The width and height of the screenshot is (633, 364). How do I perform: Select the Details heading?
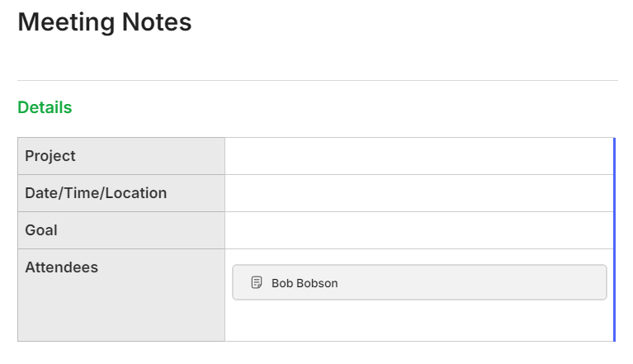(45, 107)
